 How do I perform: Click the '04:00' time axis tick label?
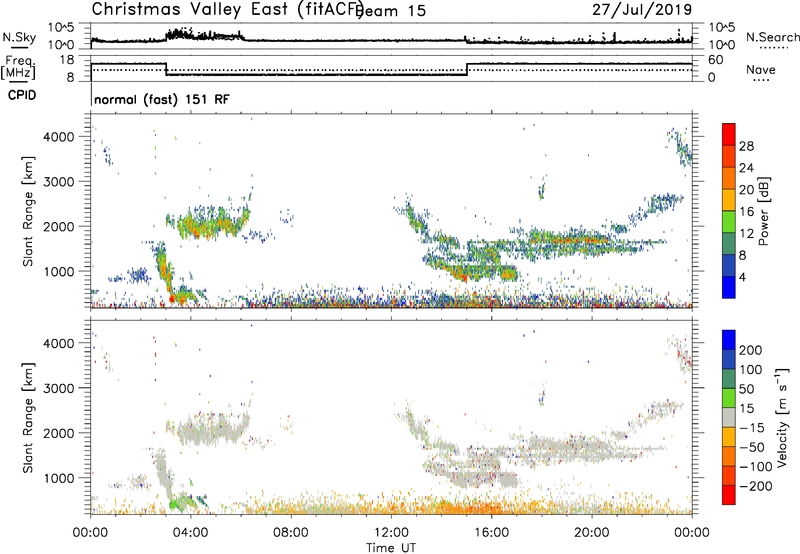point(191,533)
